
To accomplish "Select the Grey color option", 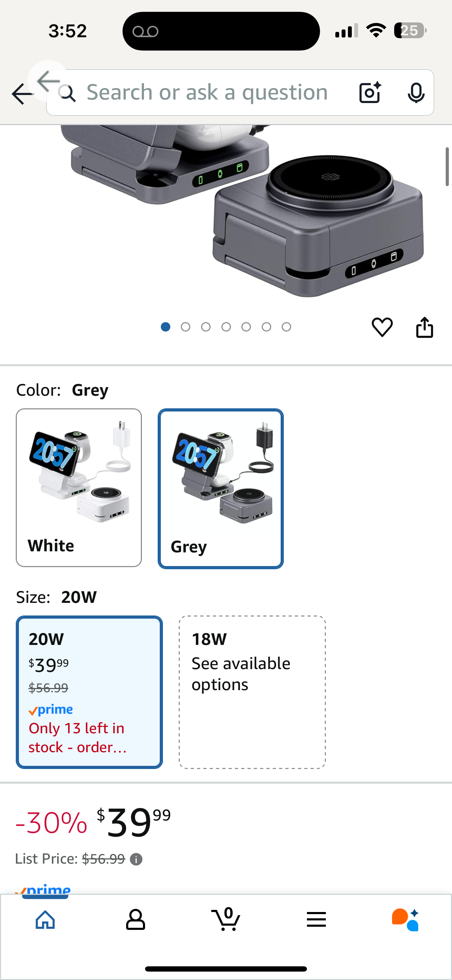I will (221, 489).
